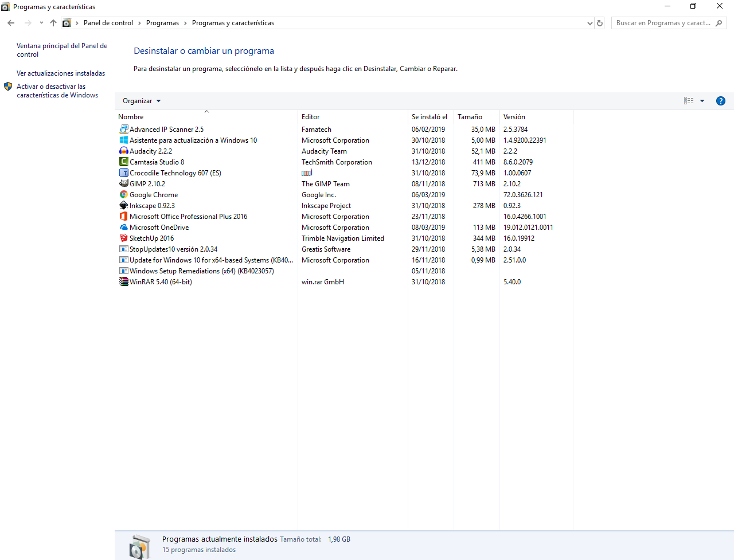This screenshot has width=734, height=560.
Task: Click the SketchUp 2016 icon
Action: [123, 238]
